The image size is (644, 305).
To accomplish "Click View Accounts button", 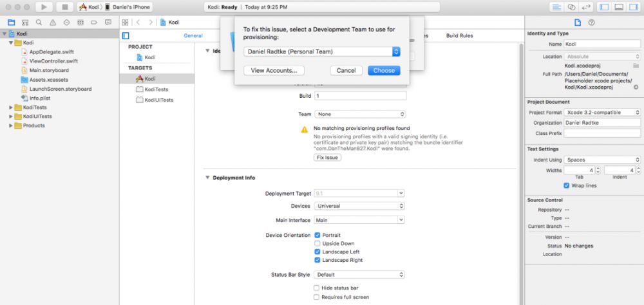I will (274, 71).
